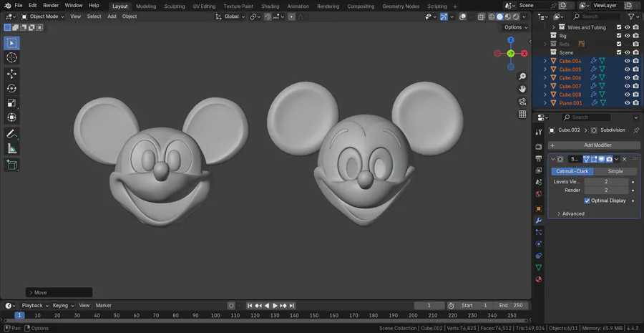Open the Object Data green triangle tab
The width and height of the screenshot is (644, 333).
click(539, 267)
